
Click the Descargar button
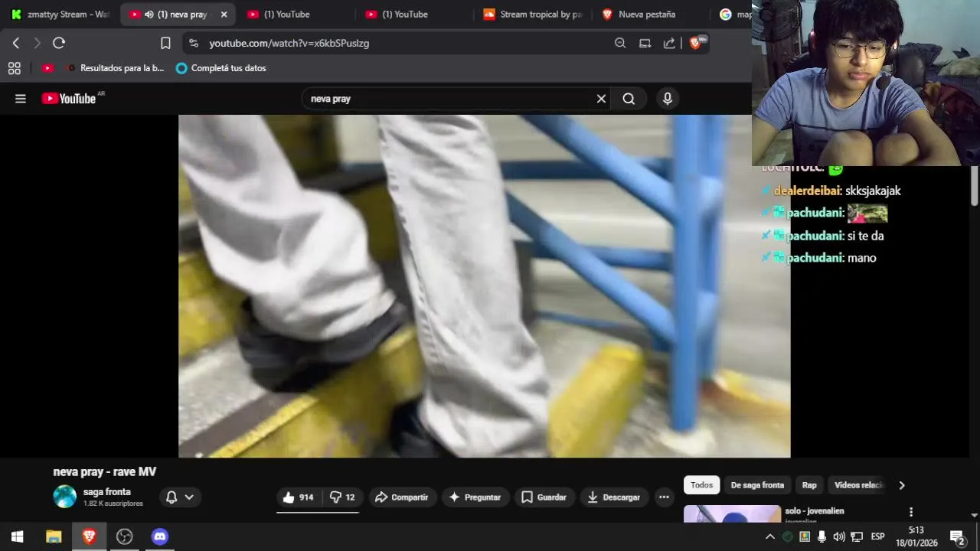click(x=614, y=497)
